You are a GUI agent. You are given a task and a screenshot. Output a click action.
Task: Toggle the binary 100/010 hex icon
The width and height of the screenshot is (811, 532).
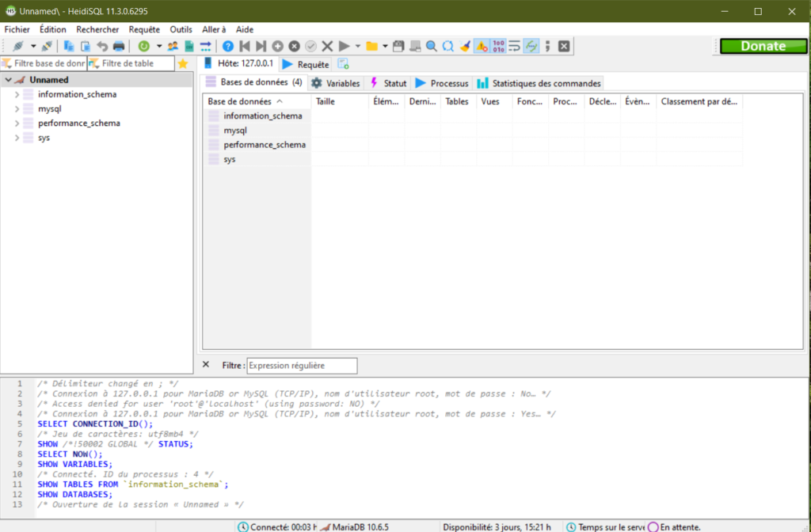point(499,46)
